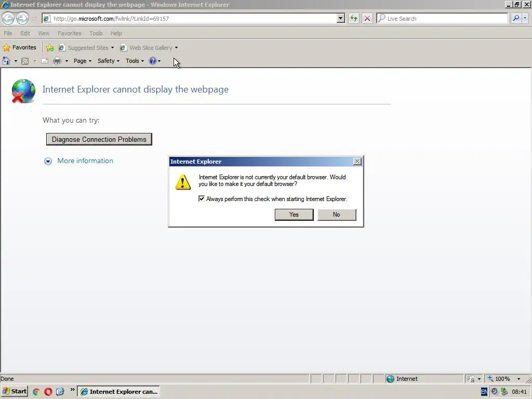Click the EN language indicator in the tray
Viewport: 532px width, 399px height.
click(x=484, y=392)
